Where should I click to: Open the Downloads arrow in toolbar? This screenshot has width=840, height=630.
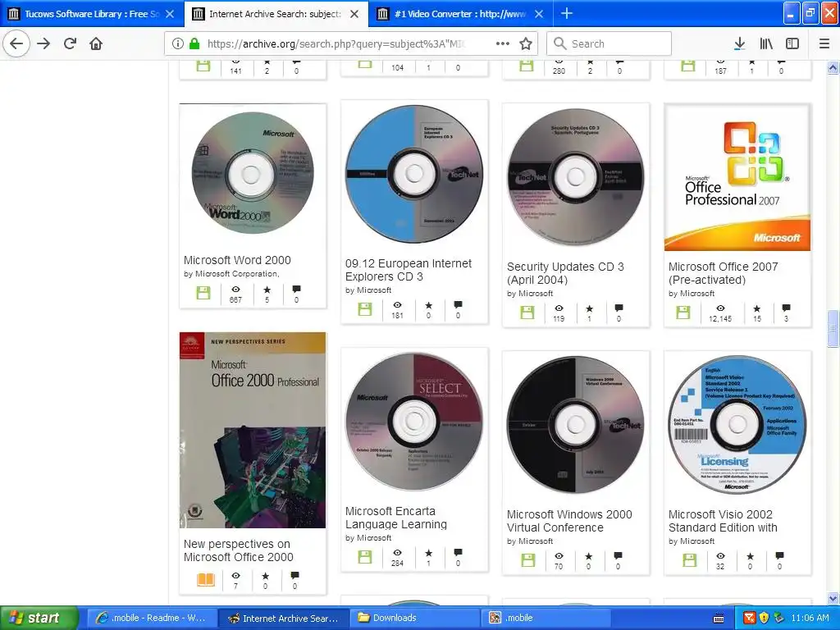(x=739, y=44)
